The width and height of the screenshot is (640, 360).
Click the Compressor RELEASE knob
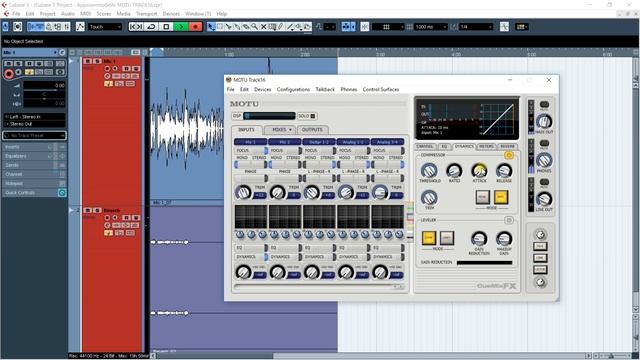pos(504,171)
